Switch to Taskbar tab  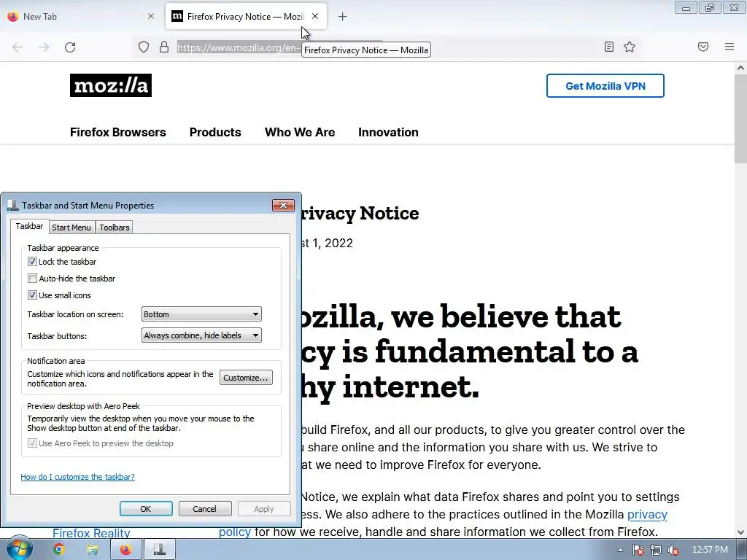point(29,226)
